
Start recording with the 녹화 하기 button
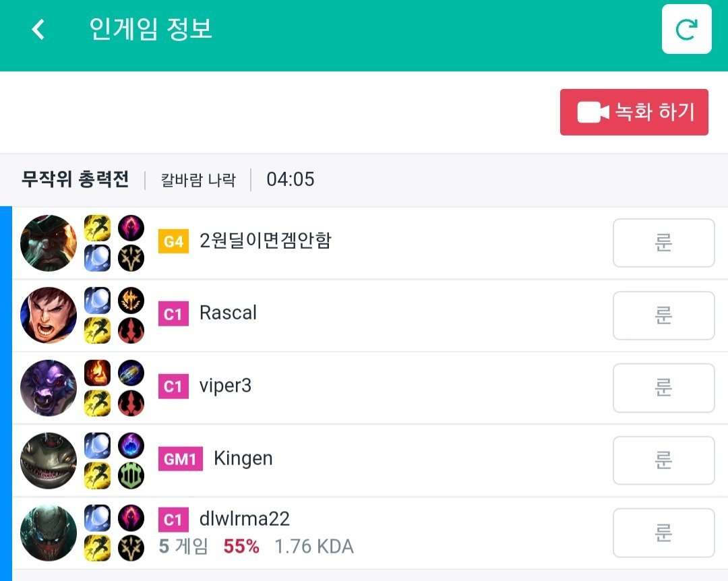tap(634, 112)
